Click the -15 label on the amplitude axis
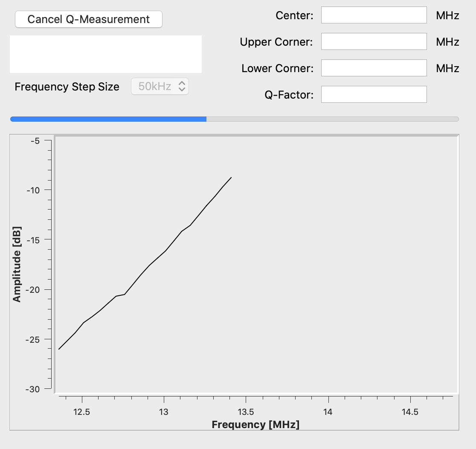This screenshot has width=476, height=449. (34, 240)
